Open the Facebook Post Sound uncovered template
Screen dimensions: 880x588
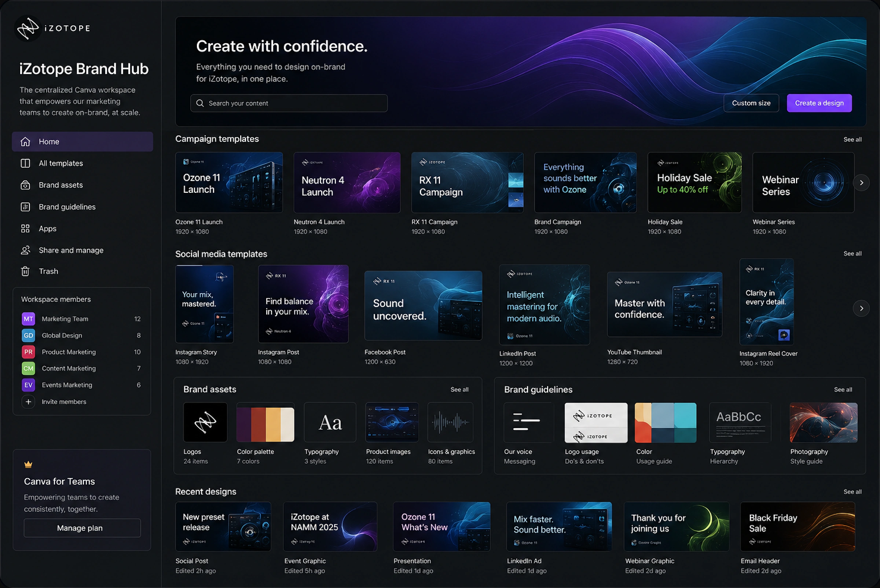[x=423, y=306]
